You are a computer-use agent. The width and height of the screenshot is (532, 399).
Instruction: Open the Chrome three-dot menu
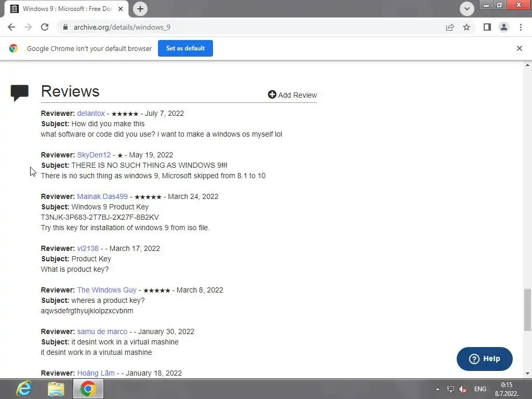[x=521, y=27]
